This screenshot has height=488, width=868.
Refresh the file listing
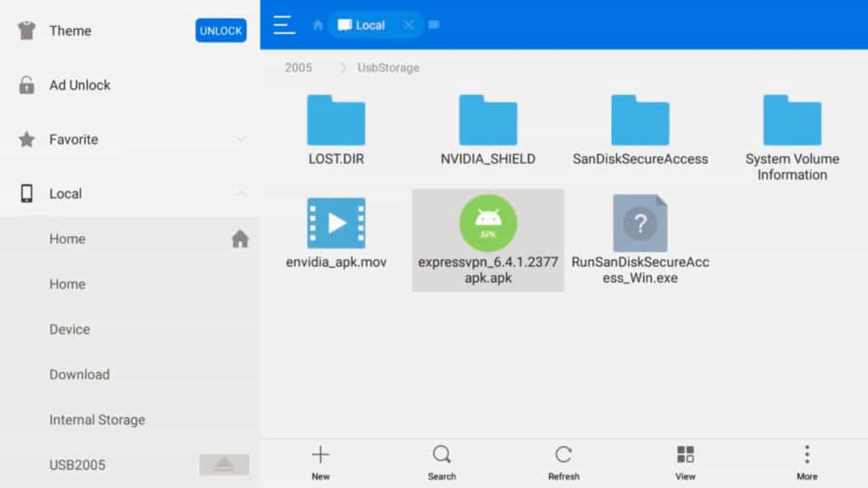pyautogui.click(x=564, y=463)
